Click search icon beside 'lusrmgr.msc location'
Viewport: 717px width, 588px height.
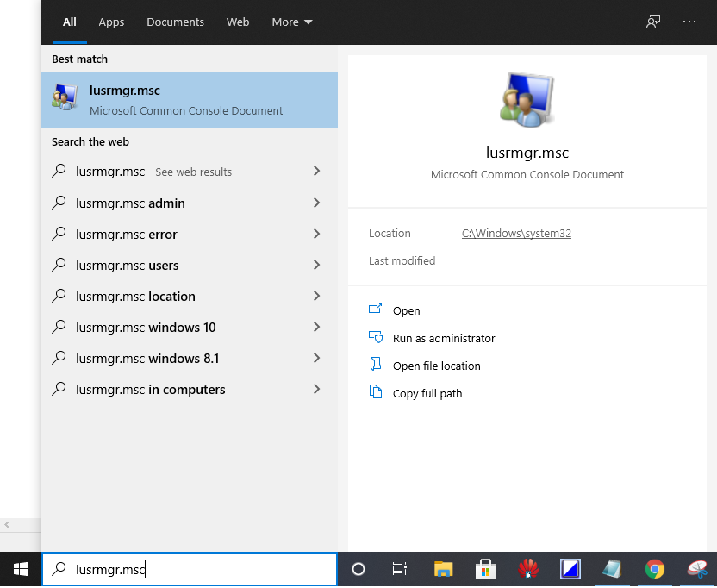pyautogui.click(x=59, y=296)
